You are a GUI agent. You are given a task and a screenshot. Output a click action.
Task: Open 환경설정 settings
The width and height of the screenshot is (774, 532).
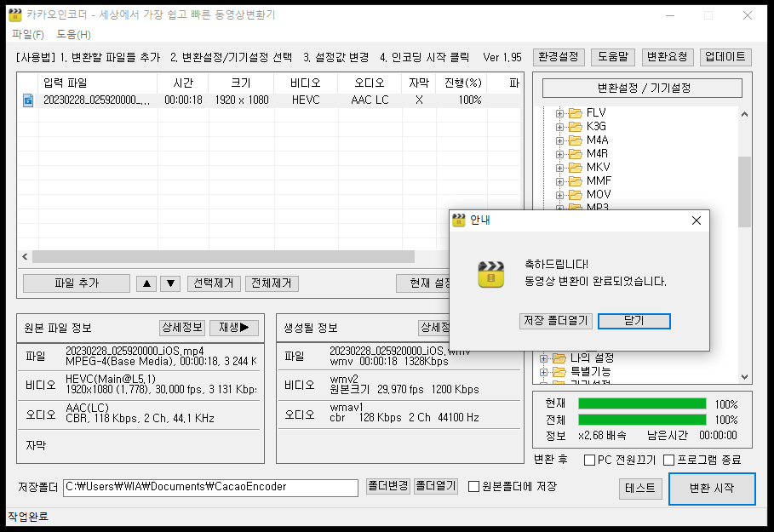(559, 57)
